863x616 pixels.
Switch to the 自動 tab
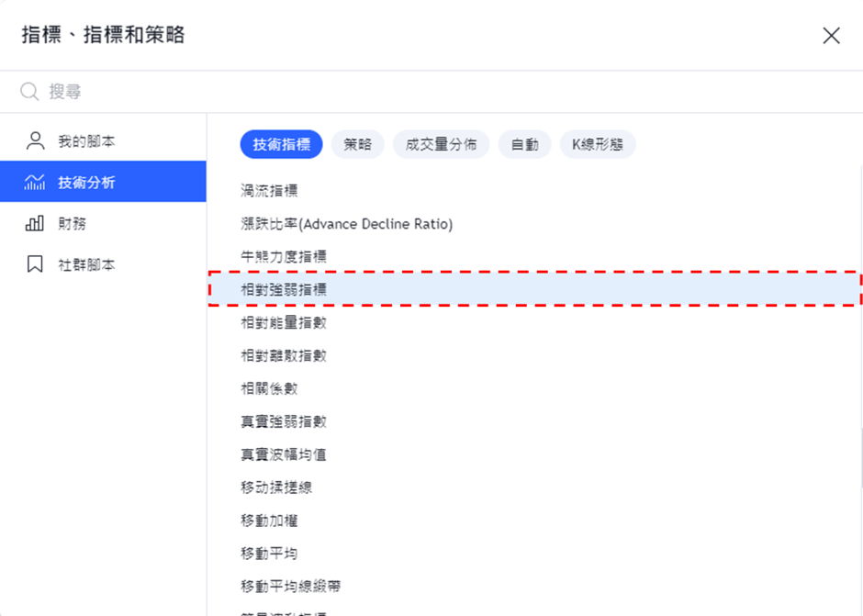coord(524,144)
